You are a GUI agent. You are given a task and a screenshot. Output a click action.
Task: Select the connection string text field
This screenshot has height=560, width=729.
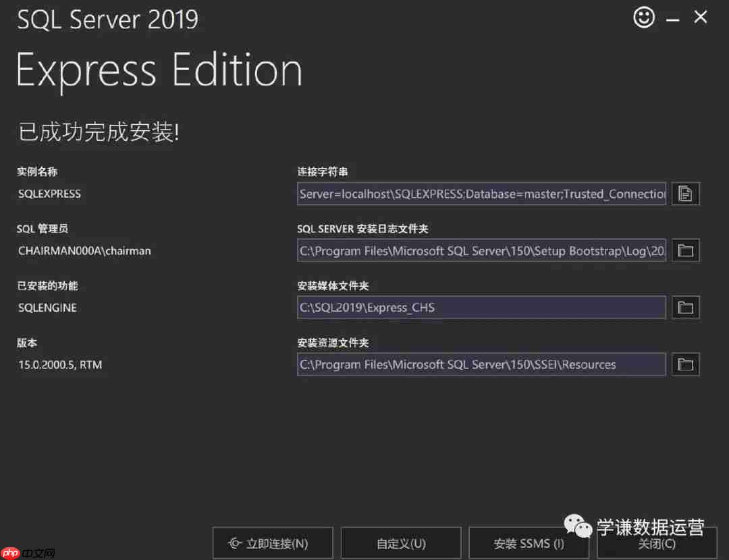pyautogui.click(x=481, y=194)
